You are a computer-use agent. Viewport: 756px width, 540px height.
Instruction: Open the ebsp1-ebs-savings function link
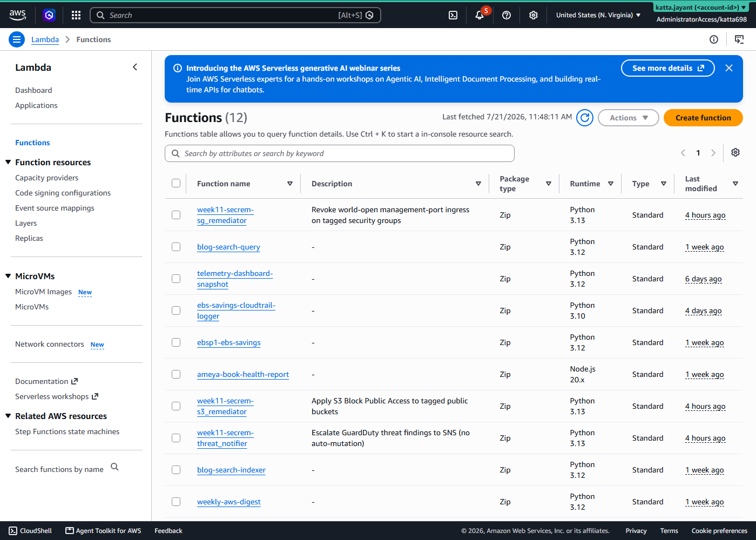228,342
